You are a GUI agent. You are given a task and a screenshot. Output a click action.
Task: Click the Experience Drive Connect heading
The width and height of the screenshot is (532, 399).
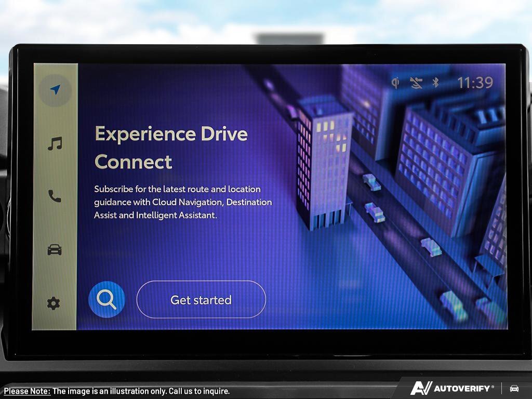click(171, 148)
